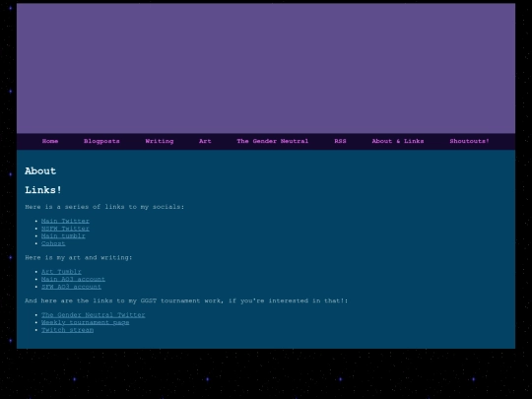Open the Main Twitter link

click(65, 221)
